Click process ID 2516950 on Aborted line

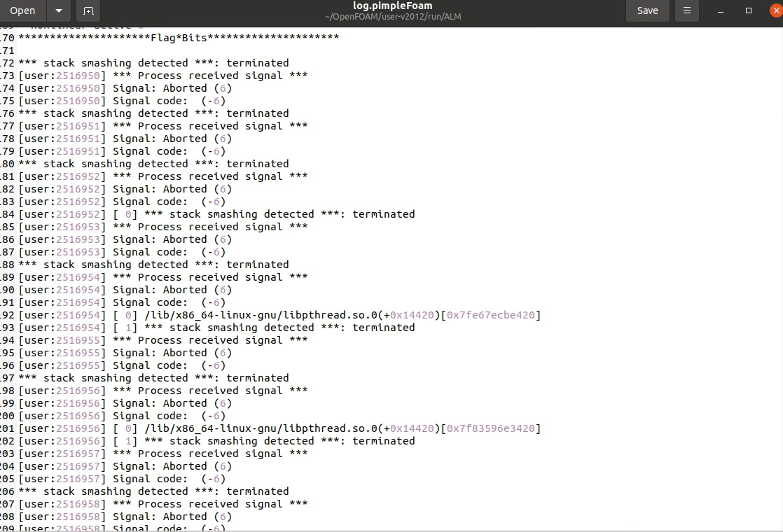click(x=81, y=88)
